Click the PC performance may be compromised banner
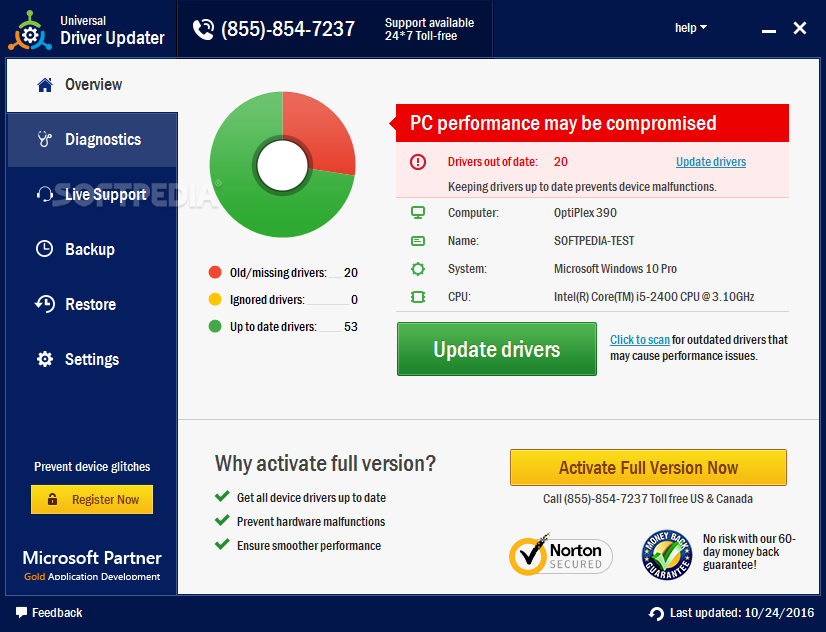Viewport: 826px width, 632px height. (592, 123)
